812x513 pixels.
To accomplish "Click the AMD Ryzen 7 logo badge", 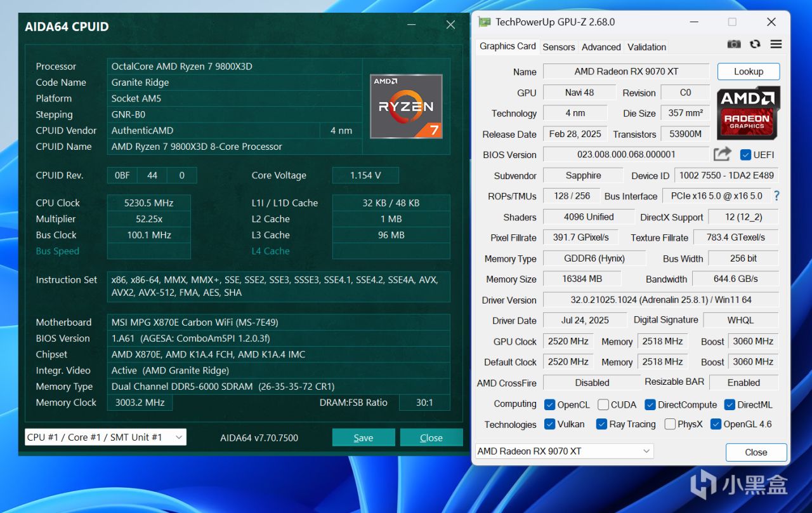I will click(406, 106).
